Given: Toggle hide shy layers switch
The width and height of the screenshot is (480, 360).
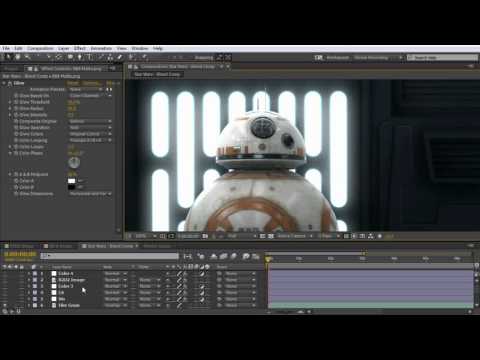Looking at the screenshot, I should tap(214, 256).
